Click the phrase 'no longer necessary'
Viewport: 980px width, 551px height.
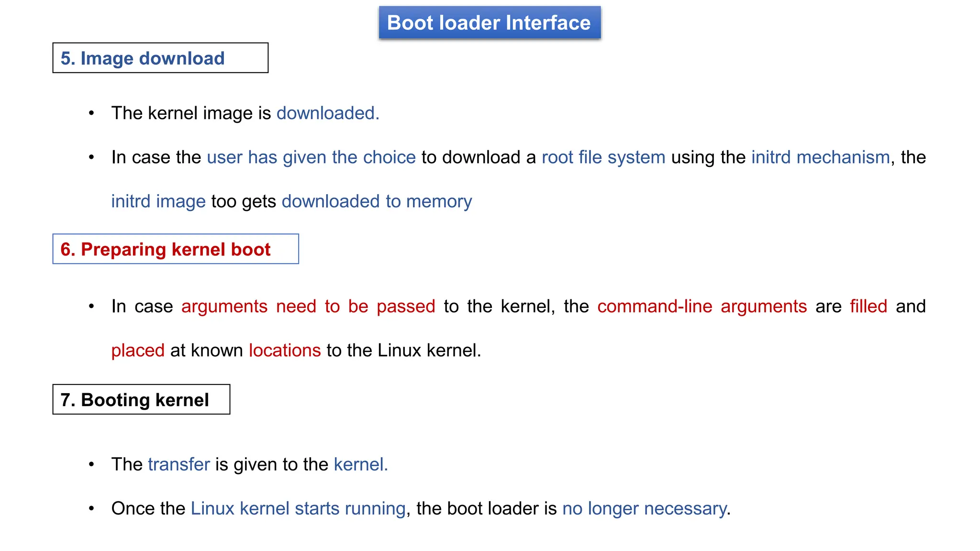click(645, 508)
